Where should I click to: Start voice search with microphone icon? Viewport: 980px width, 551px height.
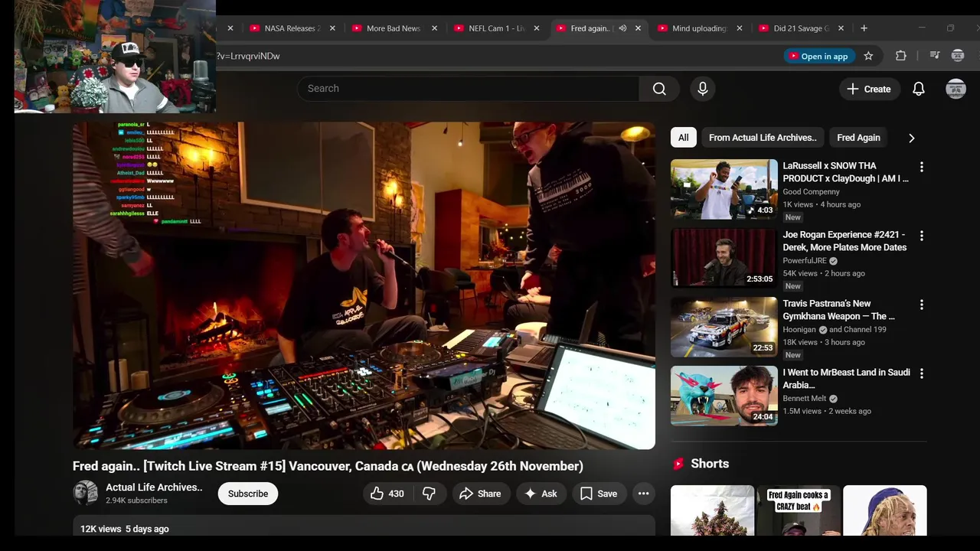click(x=703, y=89)
